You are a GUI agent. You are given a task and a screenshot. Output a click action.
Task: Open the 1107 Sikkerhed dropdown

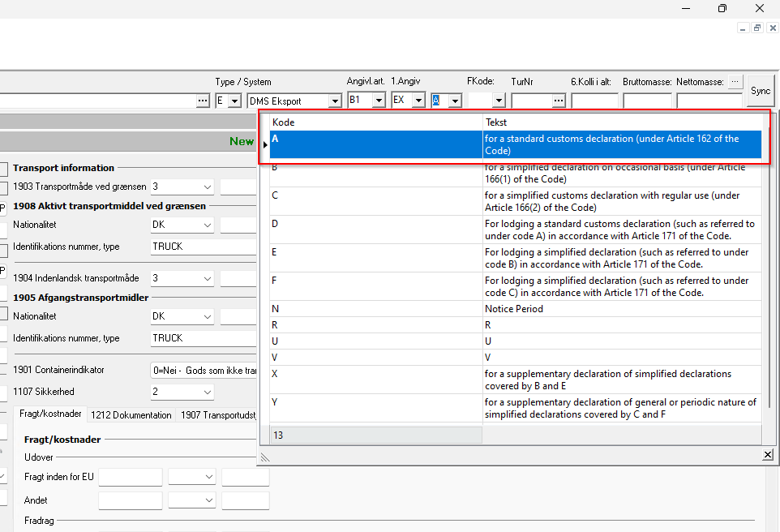point(208,393)
